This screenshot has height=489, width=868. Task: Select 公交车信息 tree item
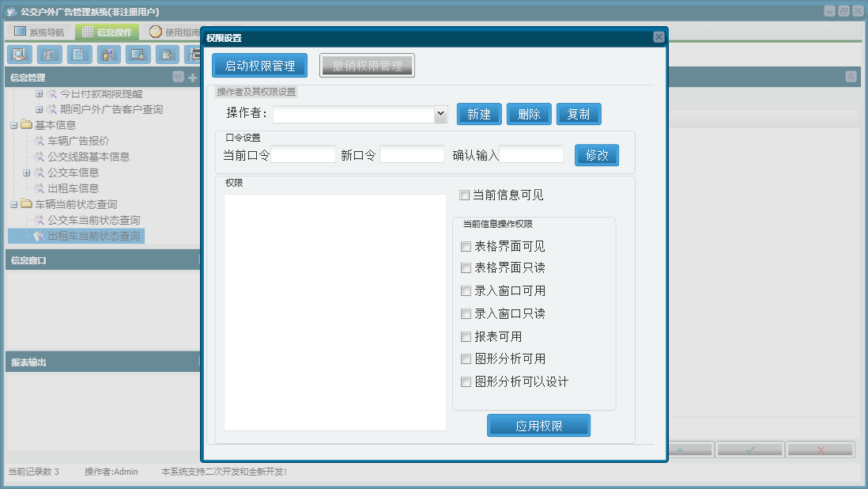coord(73,172)
